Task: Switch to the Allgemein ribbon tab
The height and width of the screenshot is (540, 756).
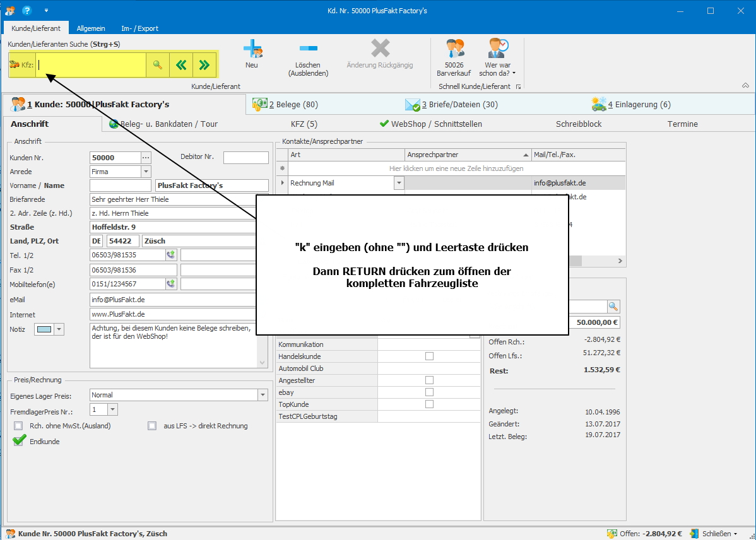Action: 91,28
